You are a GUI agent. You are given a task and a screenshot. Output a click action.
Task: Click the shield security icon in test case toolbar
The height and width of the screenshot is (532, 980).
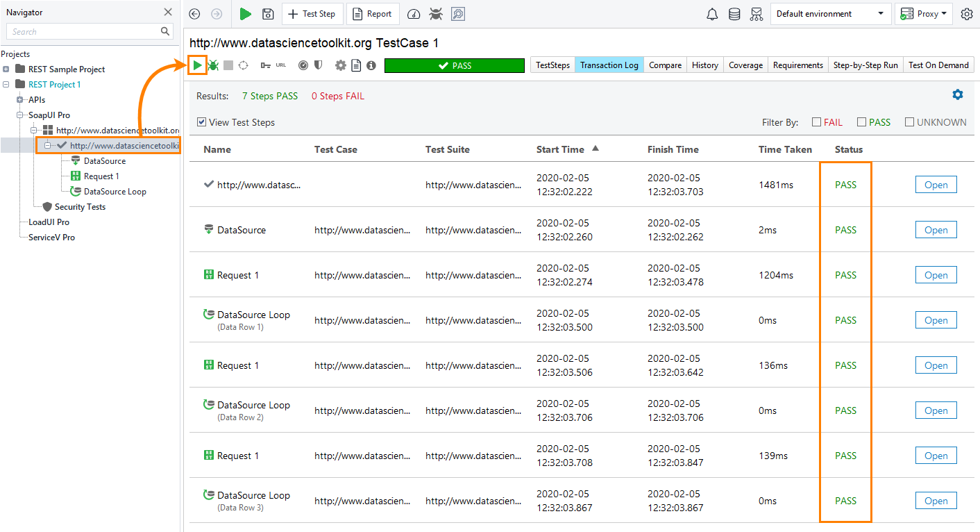[318, 65]
